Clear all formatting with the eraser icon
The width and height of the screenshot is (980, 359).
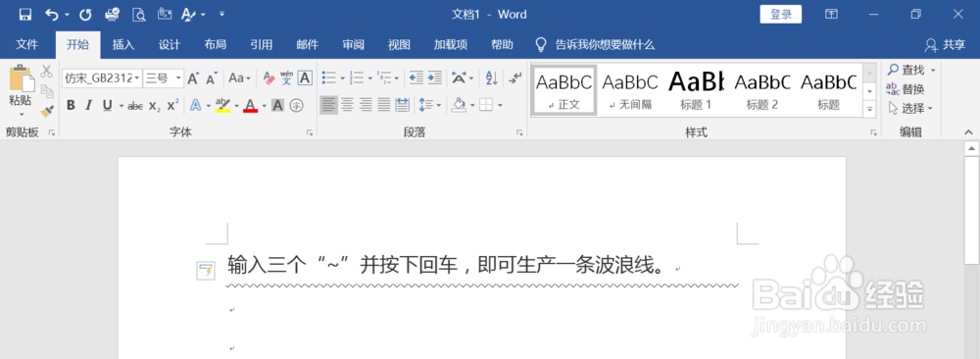[269, 78]
